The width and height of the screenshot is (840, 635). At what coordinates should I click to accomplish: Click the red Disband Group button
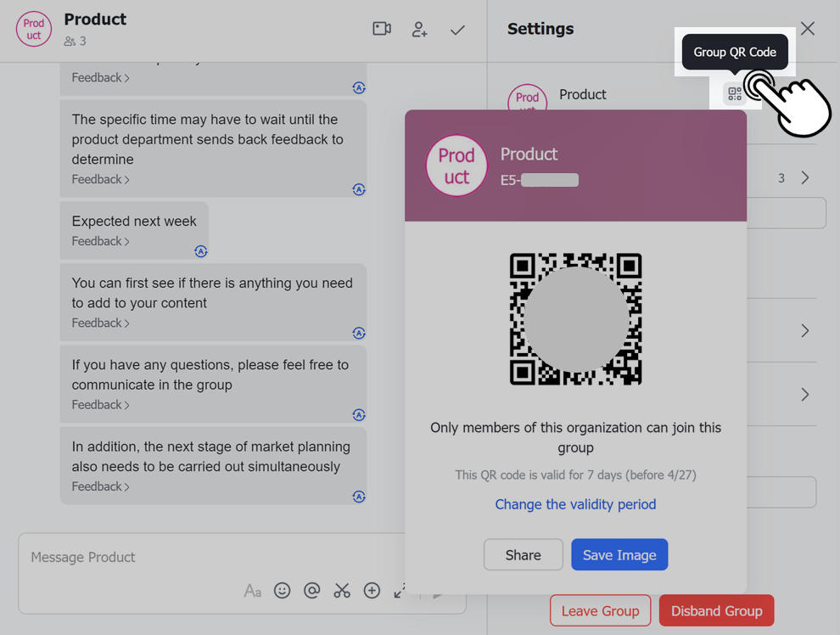point(716,611)
